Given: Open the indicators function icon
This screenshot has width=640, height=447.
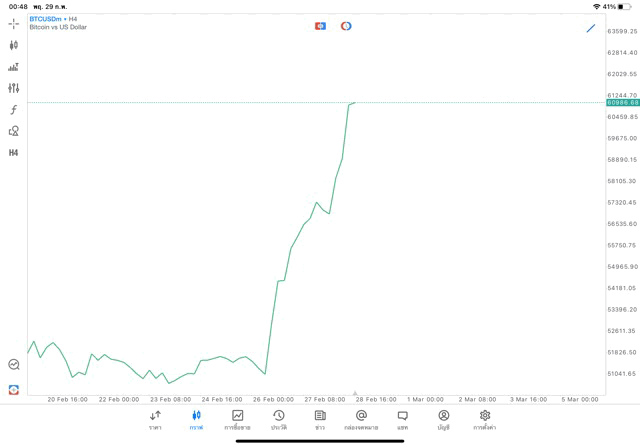Looking at the screenshot, I should click(x=13, y=110).
